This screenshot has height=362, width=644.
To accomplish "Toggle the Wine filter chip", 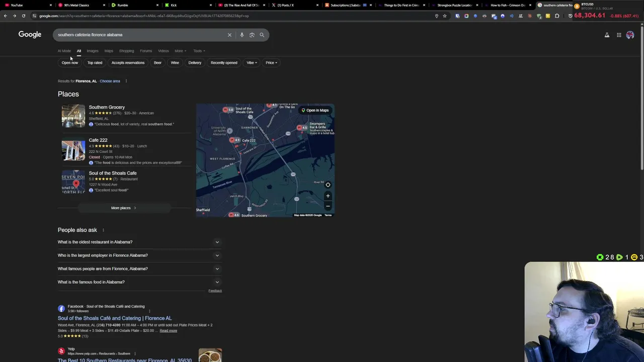I will pyautogui.click(x=175, y=63).
